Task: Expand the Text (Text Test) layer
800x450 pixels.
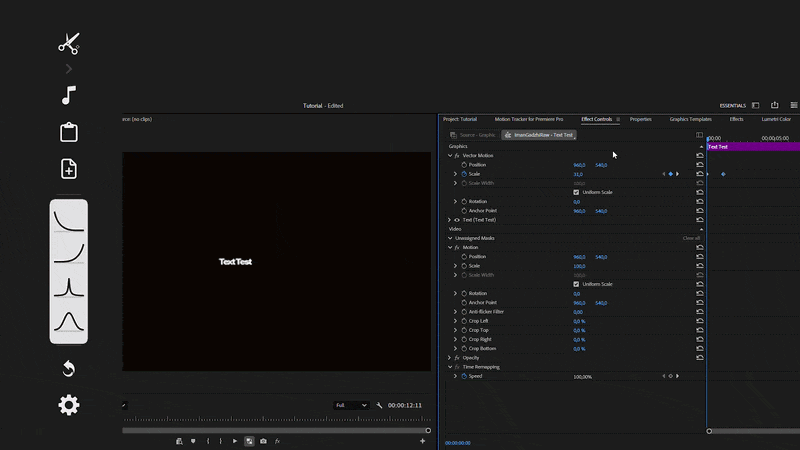Action: 449,220
